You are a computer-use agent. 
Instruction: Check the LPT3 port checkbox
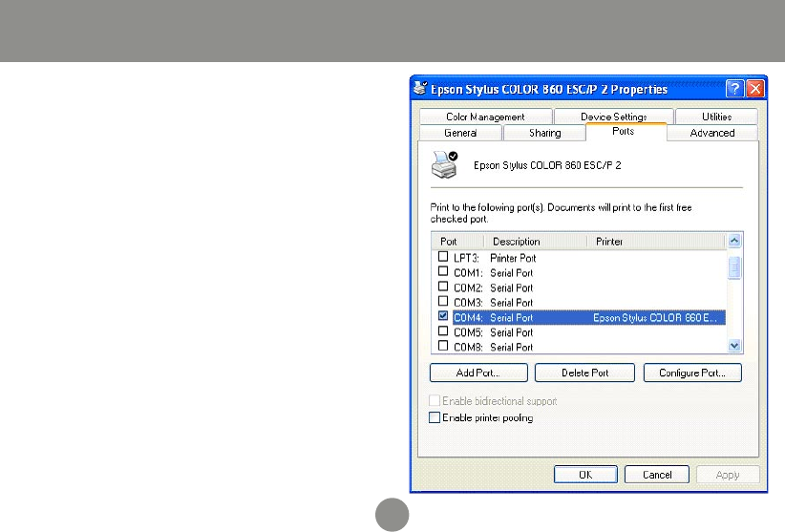[x=443, y=257]
